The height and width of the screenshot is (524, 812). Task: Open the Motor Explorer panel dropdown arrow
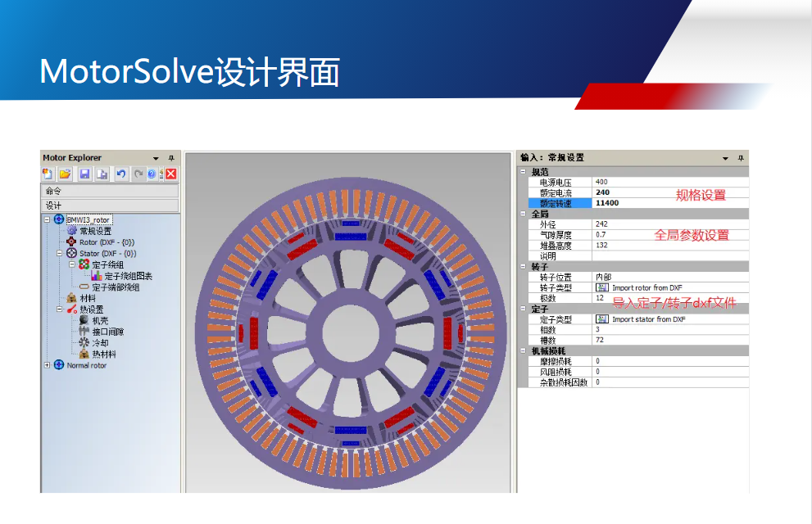(156, 158)
